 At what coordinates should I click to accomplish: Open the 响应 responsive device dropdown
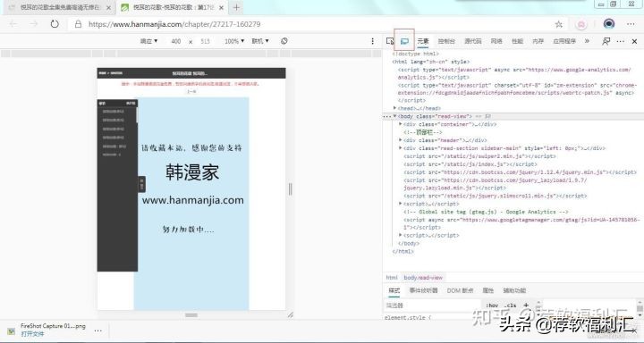point(149,41)
